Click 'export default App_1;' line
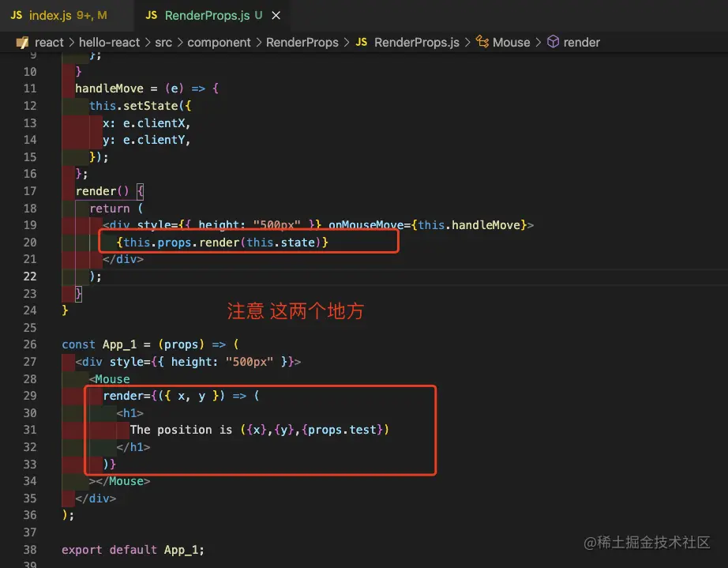Screen dimensions: 728x568 tap(133, 549)
